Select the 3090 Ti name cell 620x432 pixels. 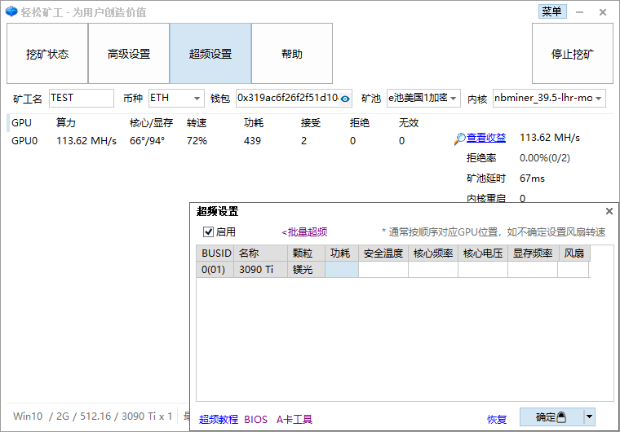pos(261,270)
